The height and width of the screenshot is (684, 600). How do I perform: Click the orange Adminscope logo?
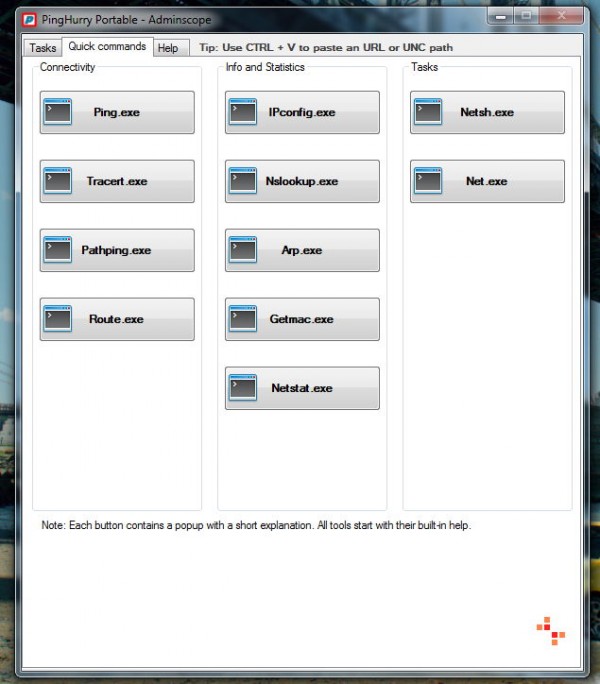[551, 631]
